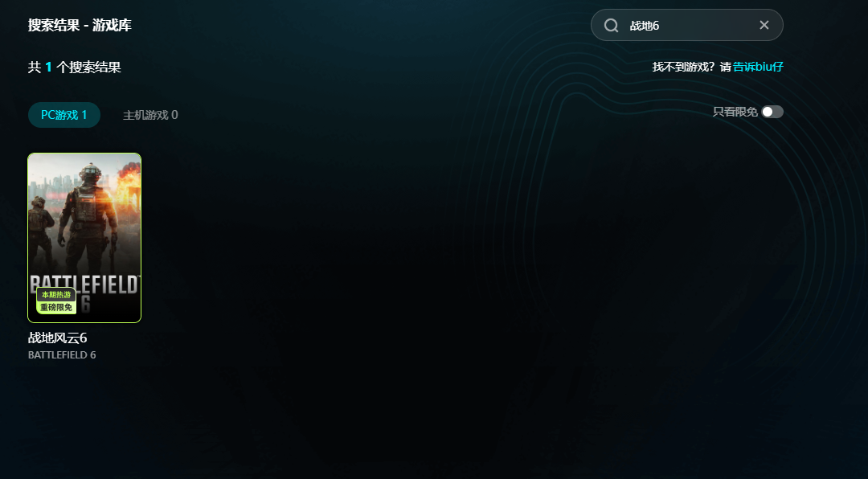Clear the search box with X
868x479 pixels.
(764, 25)
